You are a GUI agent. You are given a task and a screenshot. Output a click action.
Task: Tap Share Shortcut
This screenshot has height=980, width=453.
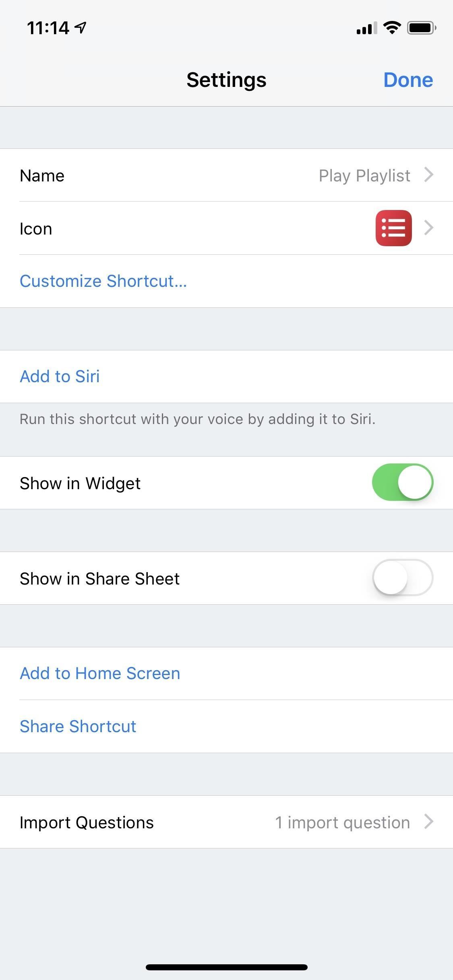[78, 727]
